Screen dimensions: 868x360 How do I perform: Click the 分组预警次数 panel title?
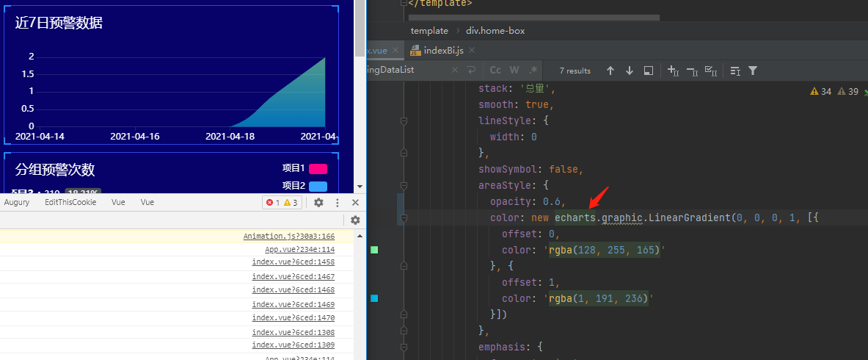[55, 170]
